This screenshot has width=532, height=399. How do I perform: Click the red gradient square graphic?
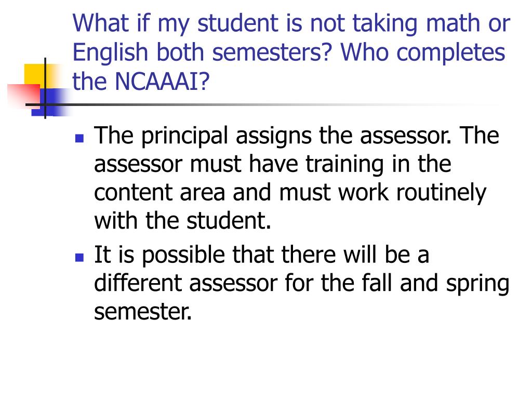click(x=24, y=96)
